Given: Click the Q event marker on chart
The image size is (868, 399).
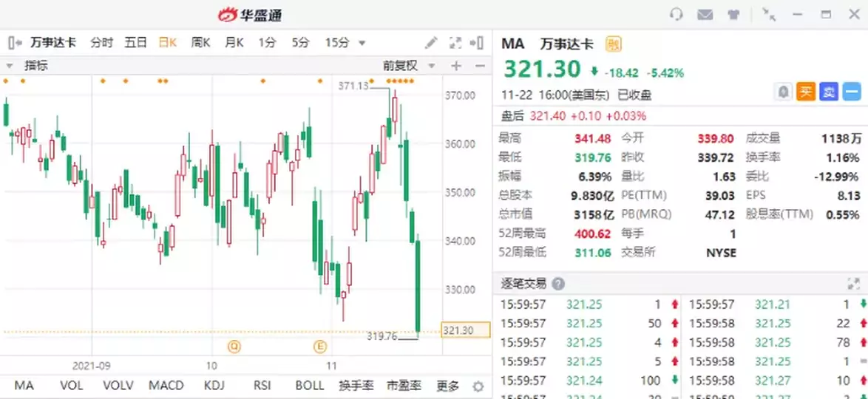Looking at the screenshot, I should coord(234,347).
